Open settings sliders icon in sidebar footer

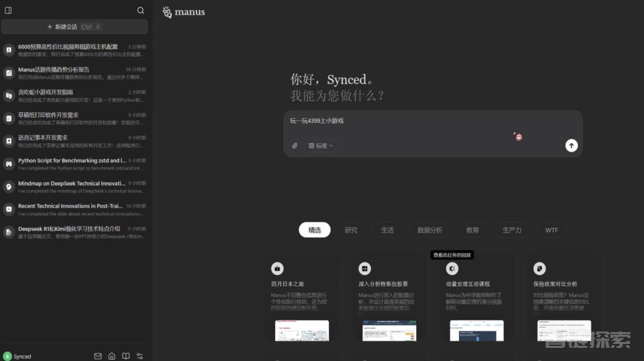pos(140,356)
